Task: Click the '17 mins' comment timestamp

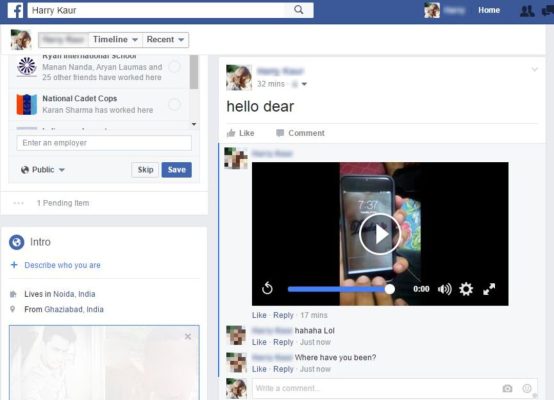Action: [x=314, y=315]
